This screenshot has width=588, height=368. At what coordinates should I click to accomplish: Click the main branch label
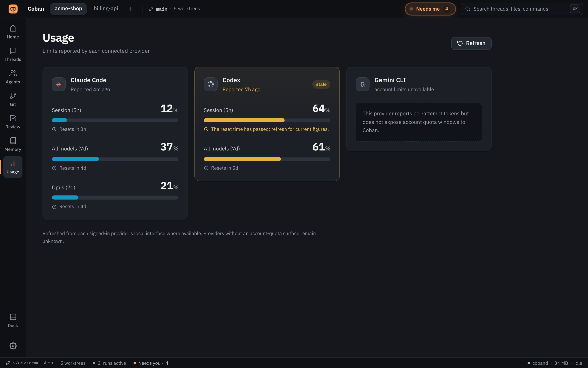[161, 9]
